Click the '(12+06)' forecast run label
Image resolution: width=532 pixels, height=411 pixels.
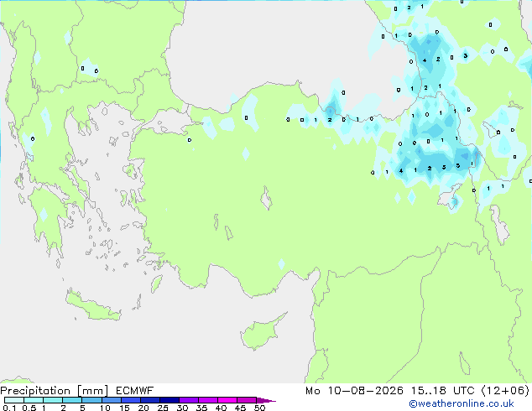(505, 391)
